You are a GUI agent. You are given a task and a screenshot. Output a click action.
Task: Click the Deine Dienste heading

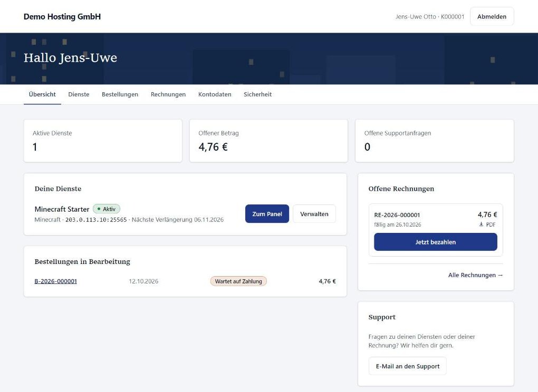[x=58, y=189]
